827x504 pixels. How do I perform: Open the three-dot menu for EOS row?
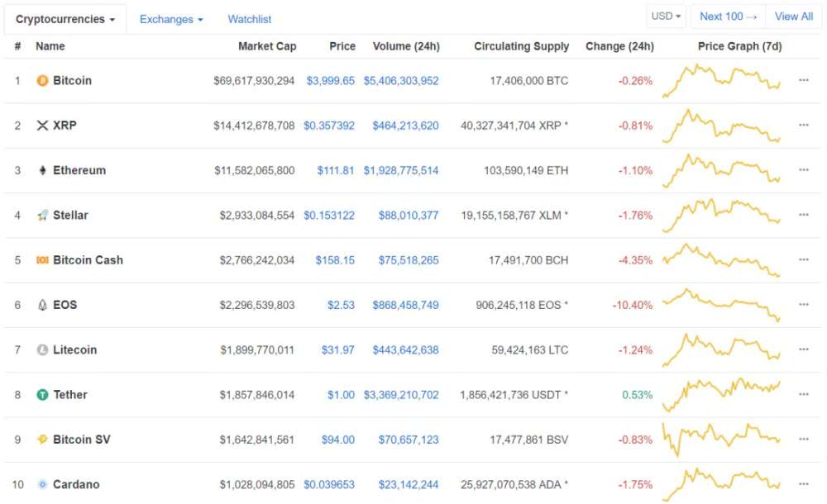(803, 305)
